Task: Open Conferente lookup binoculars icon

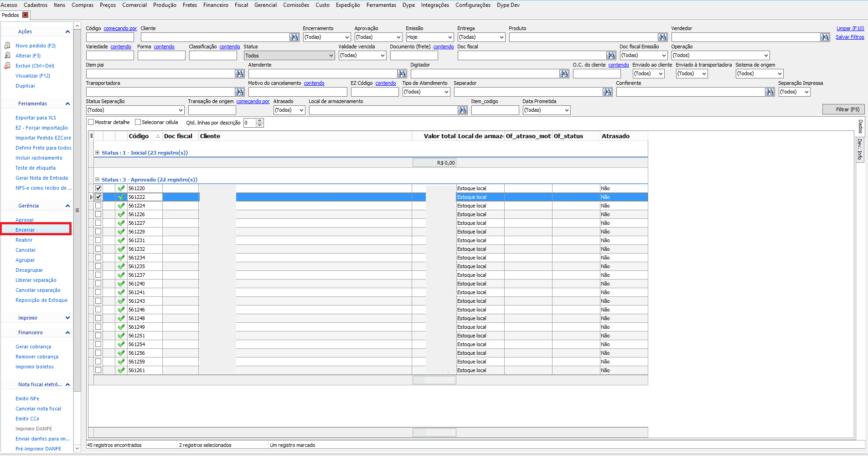Action: click(770, 92)
